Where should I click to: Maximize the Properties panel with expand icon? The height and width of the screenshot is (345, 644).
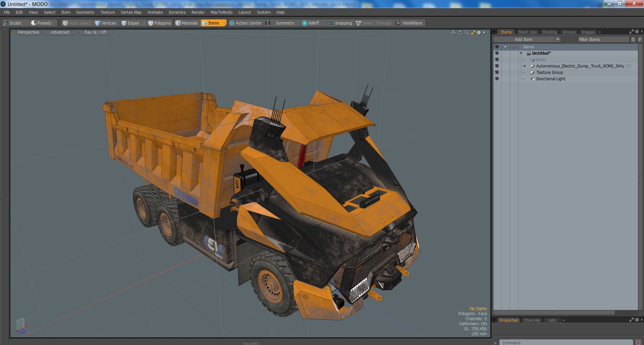(x=631, y=320)
